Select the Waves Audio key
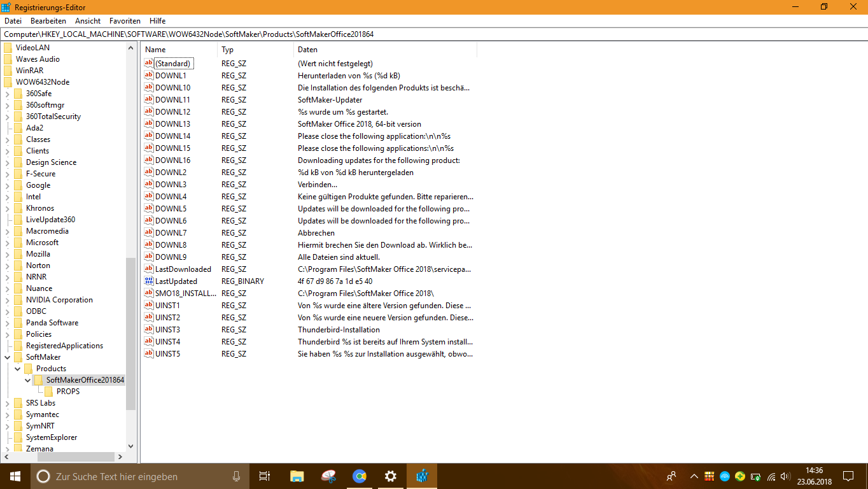 (x=38, y=59)
